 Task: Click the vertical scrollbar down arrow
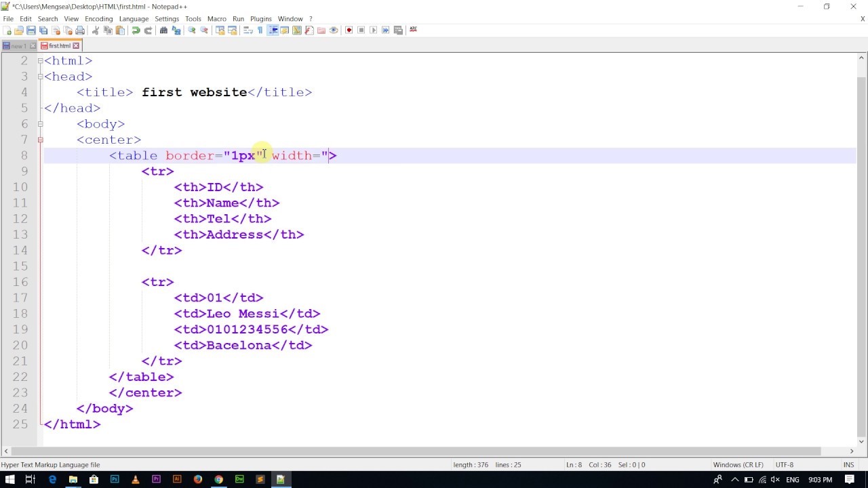pyautogui.click(x=862, y=441)
